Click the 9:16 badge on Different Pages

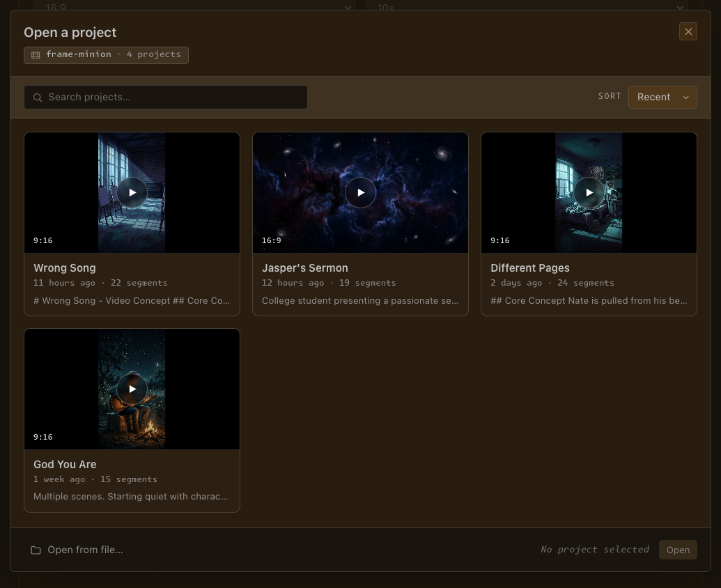[500, 240]
